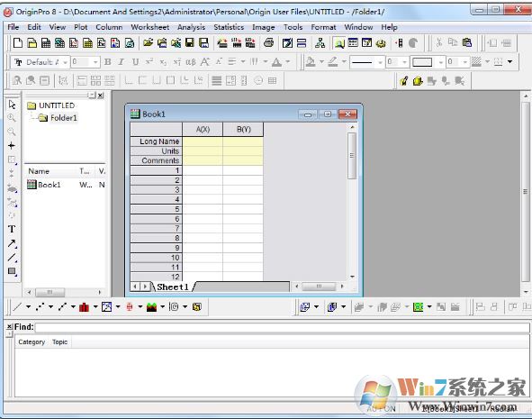Select the A(X) column header
The image size is (532, 419).
tap(203, 130)
